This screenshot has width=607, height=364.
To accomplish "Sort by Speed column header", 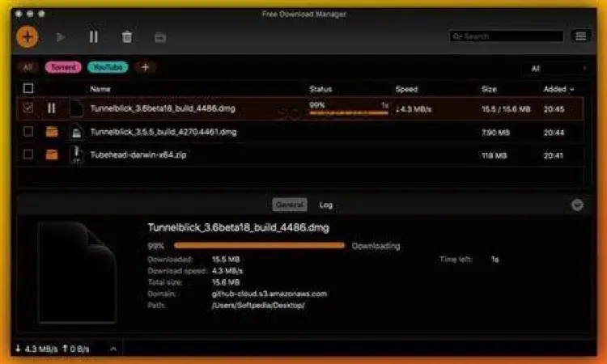I will [x=406, y=89].
